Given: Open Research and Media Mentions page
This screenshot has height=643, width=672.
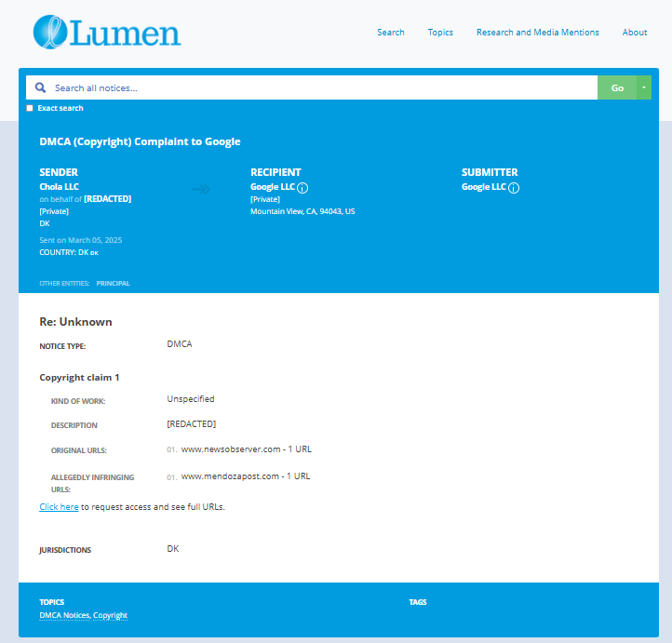Looking at the screenshot, I should pyautogui.click(x=537, y=33).
